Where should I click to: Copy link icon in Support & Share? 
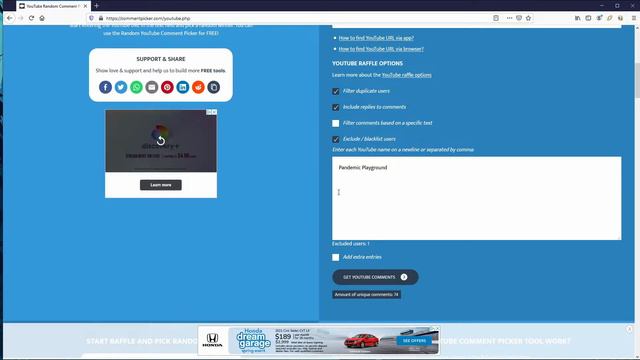click(x=214, y=87)
